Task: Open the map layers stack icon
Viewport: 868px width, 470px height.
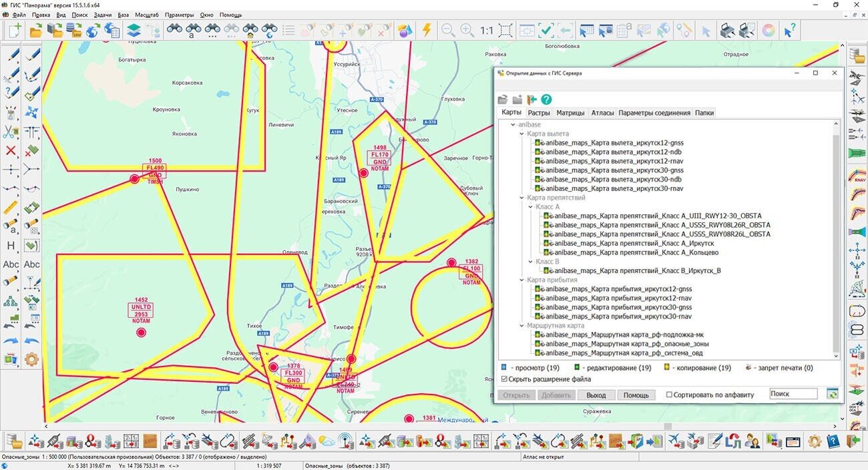Action: (134, 30)
